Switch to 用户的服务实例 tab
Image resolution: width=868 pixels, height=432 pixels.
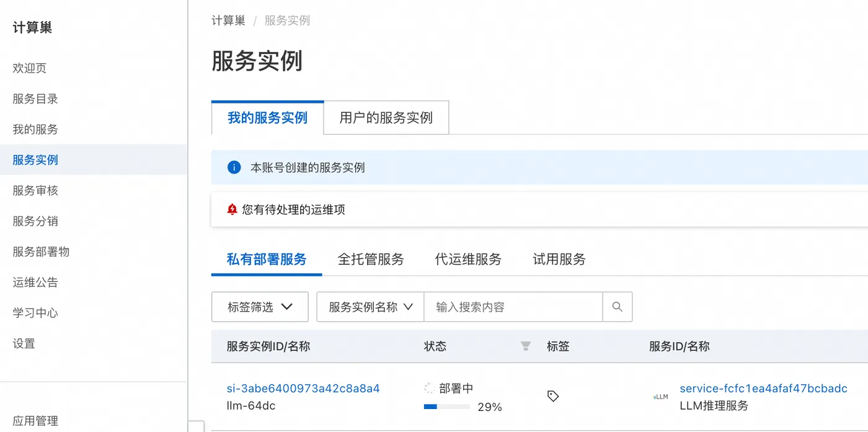coord(386,118)
